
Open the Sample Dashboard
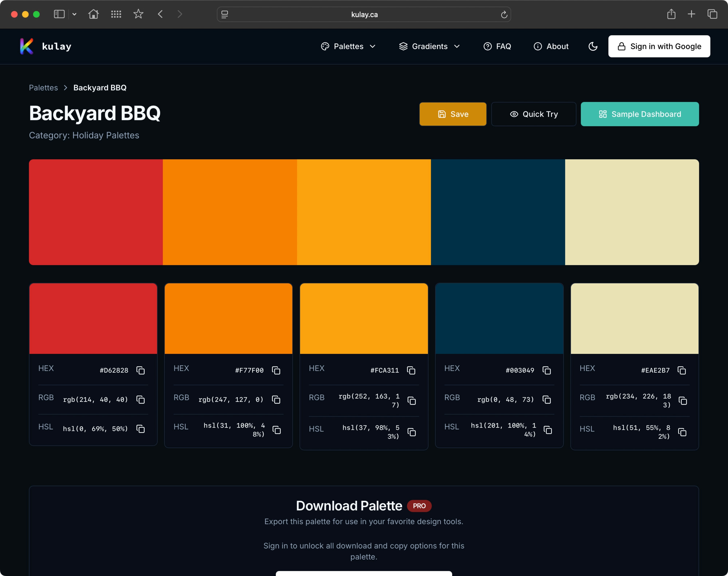point(639,114)
